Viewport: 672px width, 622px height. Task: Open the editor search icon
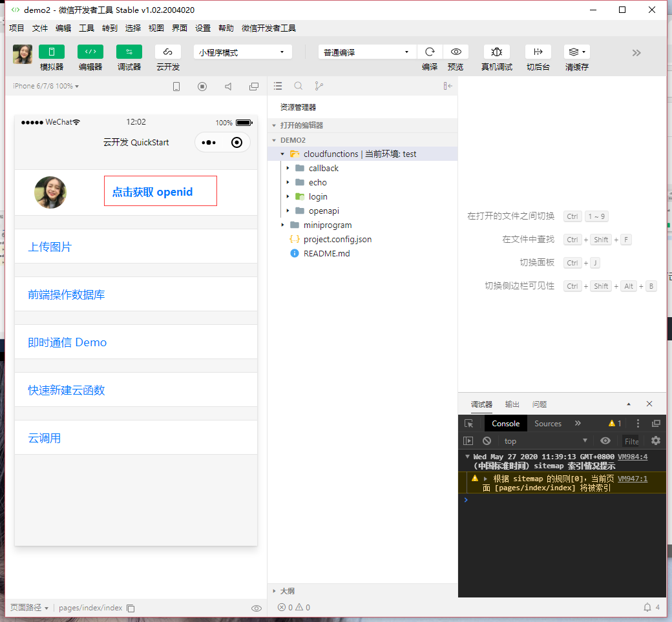[x=299, y=86]
